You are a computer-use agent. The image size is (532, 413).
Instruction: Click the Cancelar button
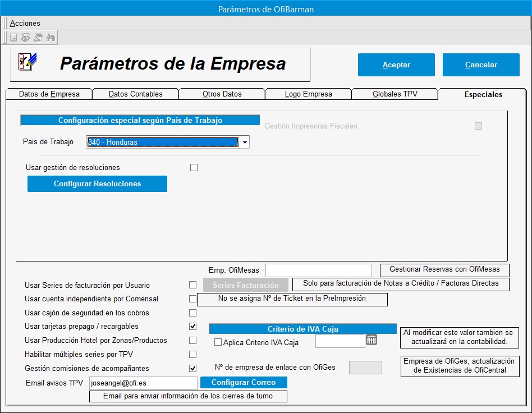pos(481,65)
